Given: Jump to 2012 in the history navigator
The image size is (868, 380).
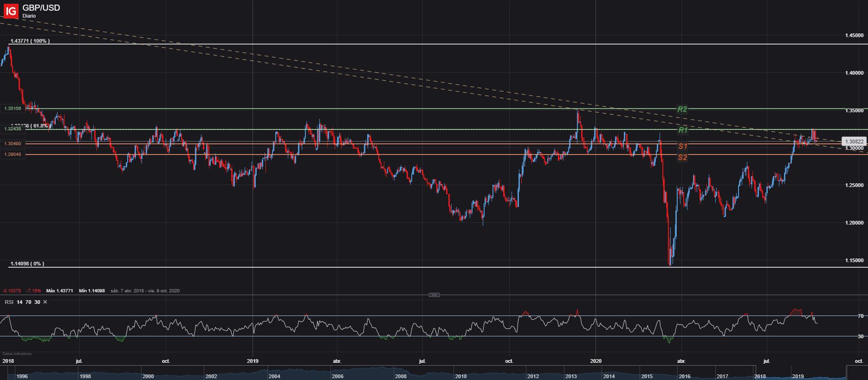Looking at the screenshot, I should pyautogui.click(x=533, y=376).
